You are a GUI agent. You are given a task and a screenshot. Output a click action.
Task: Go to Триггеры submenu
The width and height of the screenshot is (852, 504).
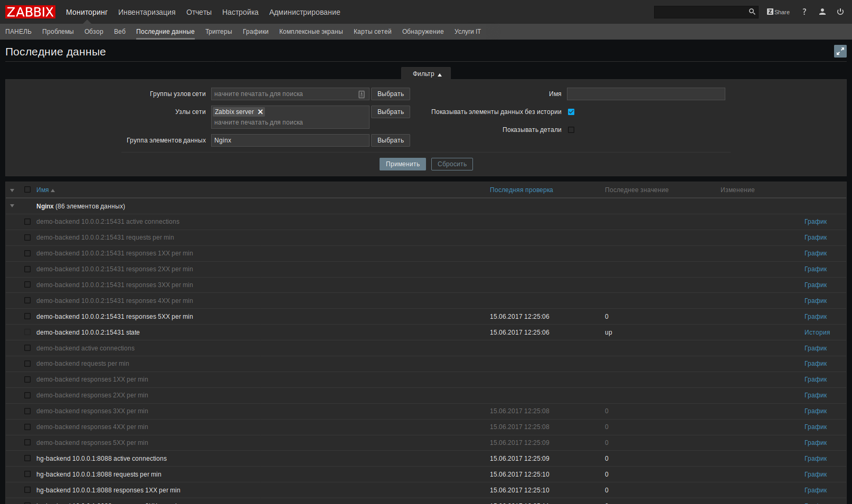(219, 32)
